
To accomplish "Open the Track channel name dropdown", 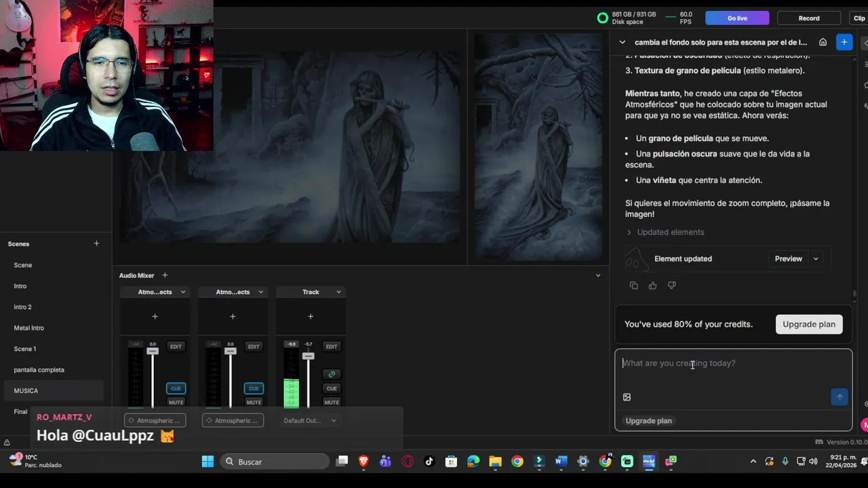I will 338,292.
